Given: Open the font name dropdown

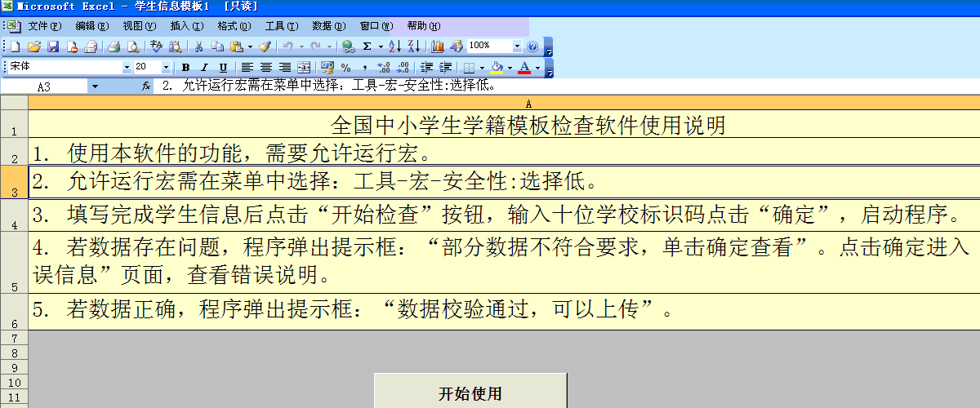Looking at the screenshot, I should (x=127, y=67).
